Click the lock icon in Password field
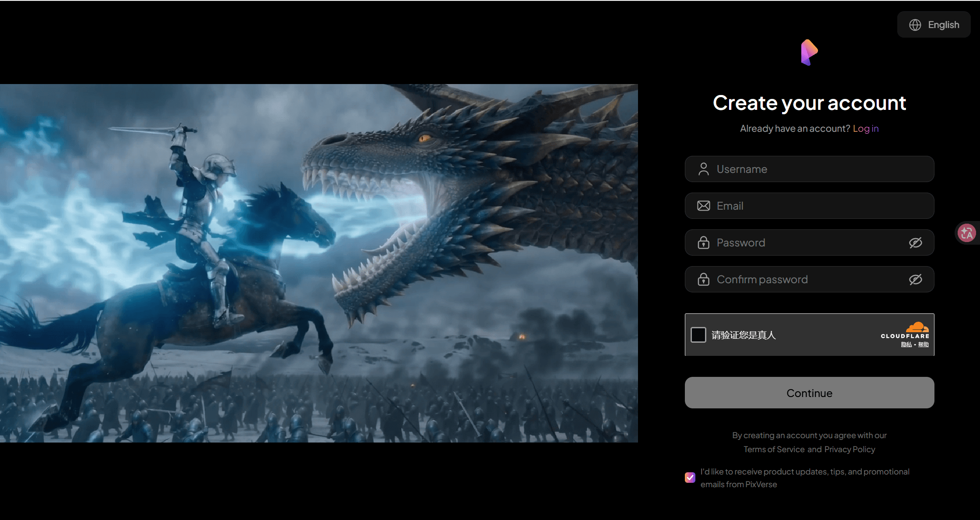This screenshot has height=520, width=980. pos(703,242)
